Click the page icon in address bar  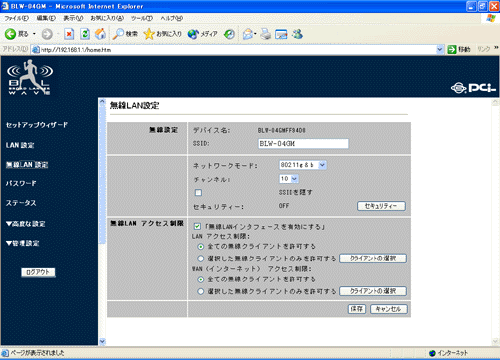tap(36, 50)
